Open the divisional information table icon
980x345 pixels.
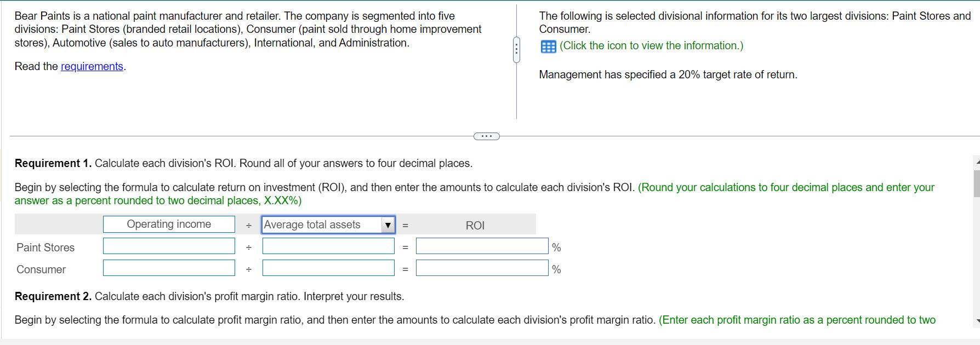548,47
